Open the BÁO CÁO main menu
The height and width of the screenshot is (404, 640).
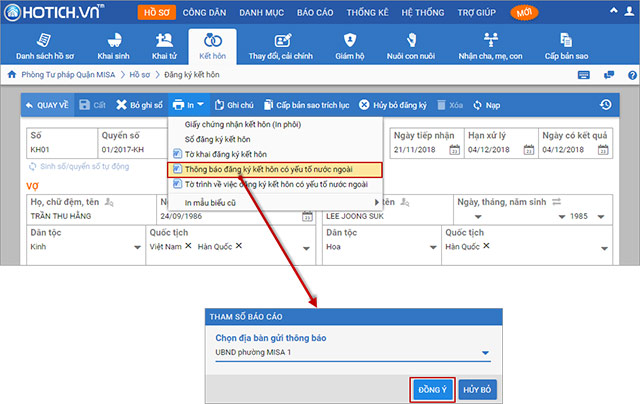(315, 13)
